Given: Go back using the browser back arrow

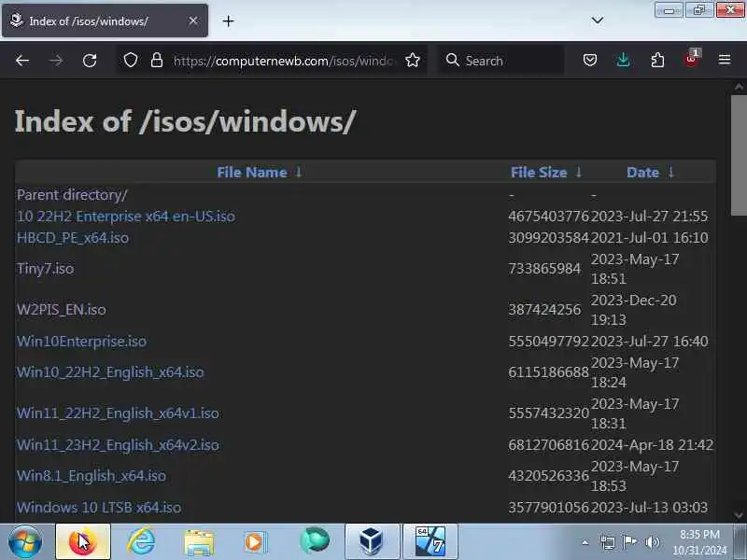Looking at the screenshot, I should pyautogui.click(x=22, y=61).
